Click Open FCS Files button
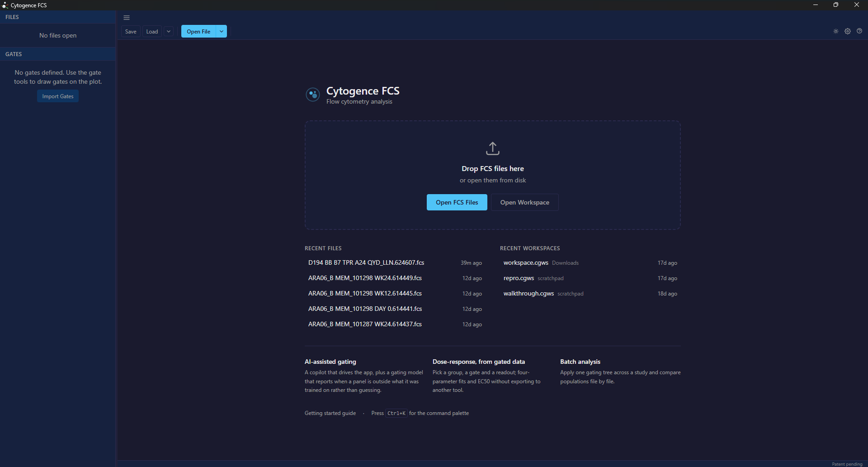 coord(457,202)
